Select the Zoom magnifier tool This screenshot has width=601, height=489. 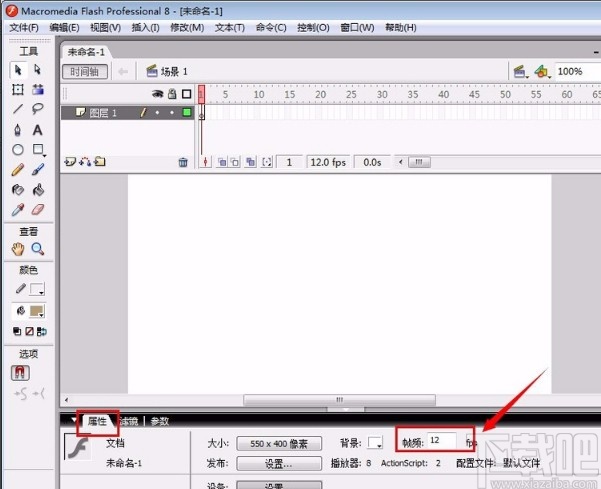[x=38, y=249]
